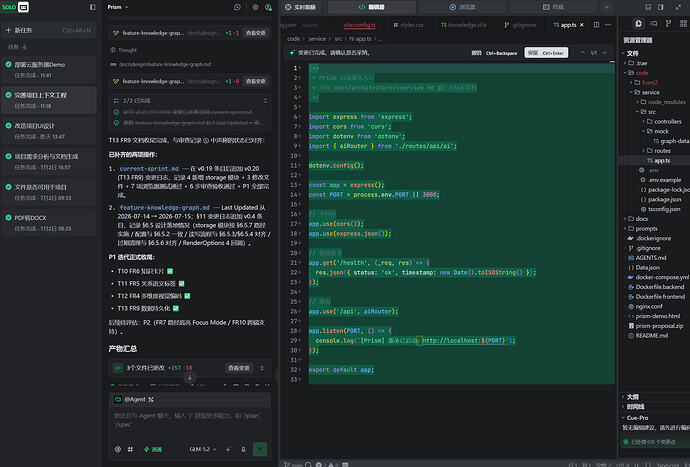This screenshot has height=467, width=690.
Task: Switch to the vite.config.ts tab
Action: [359, 25]
